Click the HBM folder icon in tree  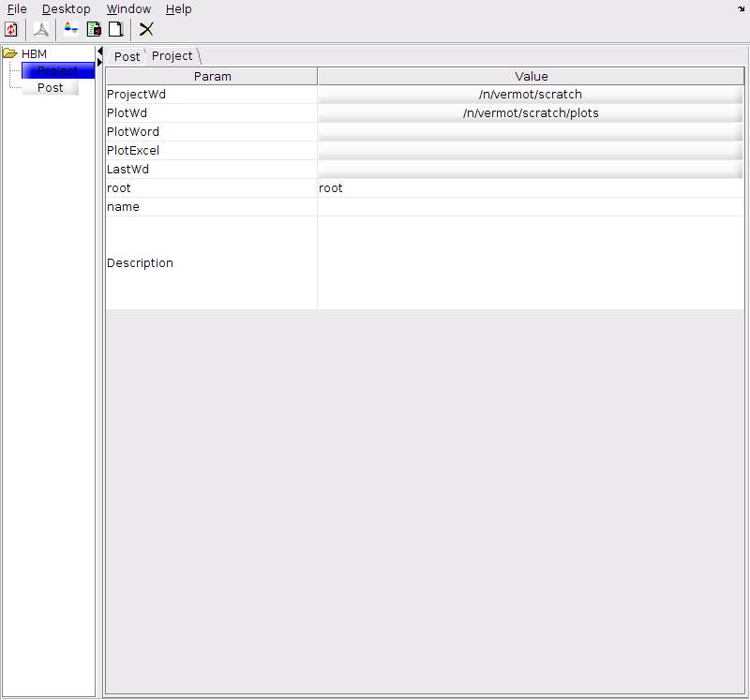10,53
